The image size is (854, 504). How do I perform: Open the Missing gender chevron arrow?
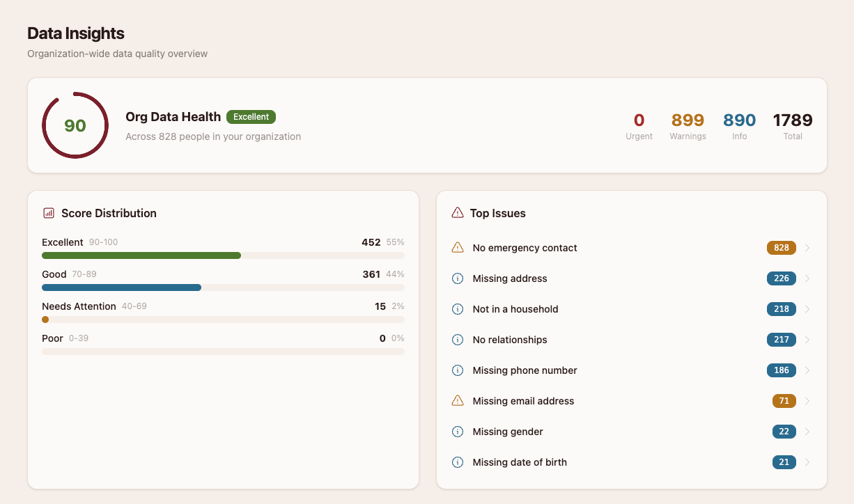click(x=807, y=432)
